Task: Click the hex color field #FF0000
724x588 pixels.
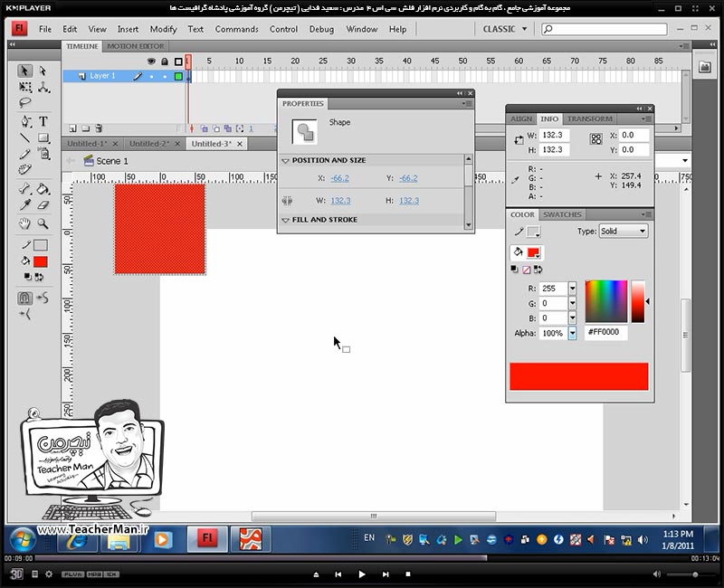Action: [606, 332]
